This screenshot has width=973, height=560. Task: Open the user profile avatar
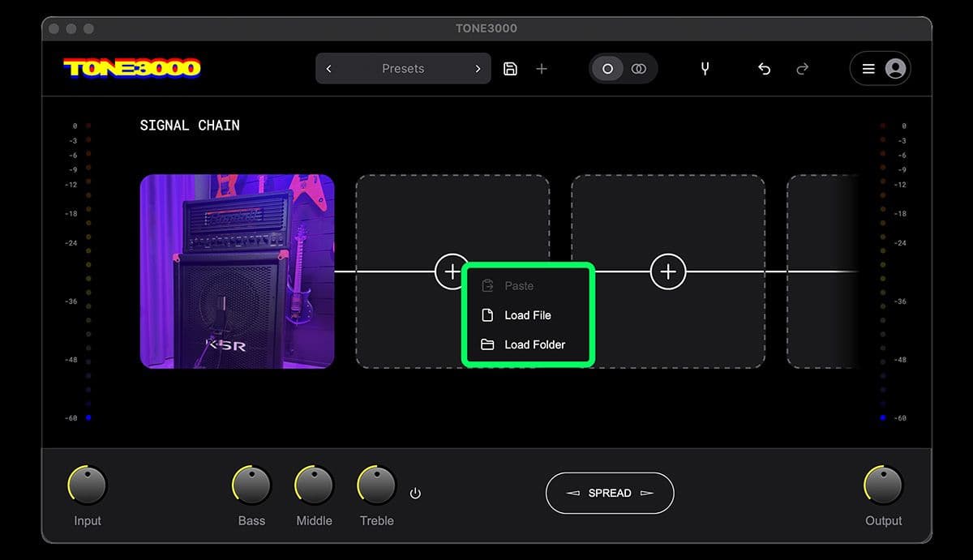click(895, 69)
